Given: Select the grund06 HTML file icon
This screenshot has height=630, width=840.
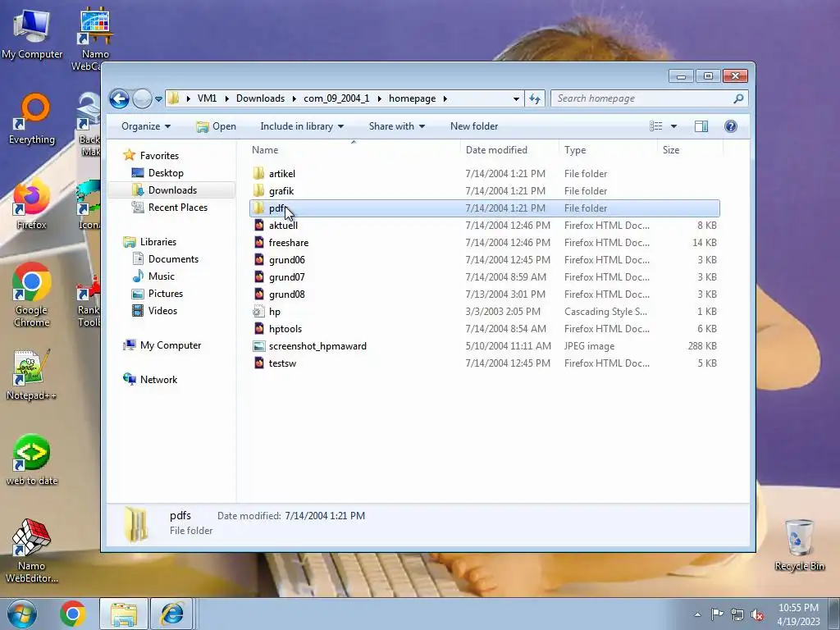Looking at the screenshot, I should (x=258, y=260).
